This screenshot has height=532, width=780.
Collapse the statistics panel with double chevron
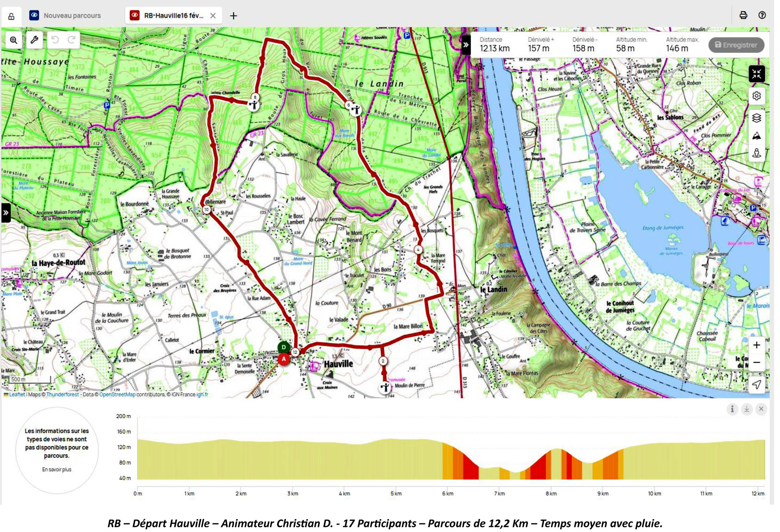coord(466,45)
